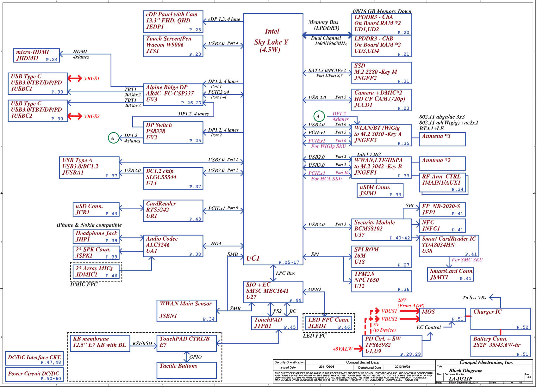The image size is (555, 392).
Task: Click the Block Diagram title field
Action: [465, 371]
